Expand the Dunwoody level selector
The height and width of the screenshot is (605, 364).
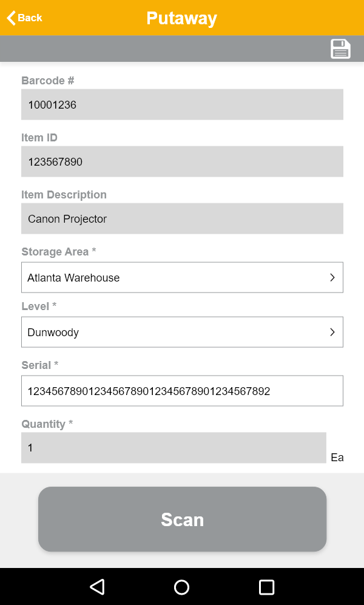pos(170,332)
